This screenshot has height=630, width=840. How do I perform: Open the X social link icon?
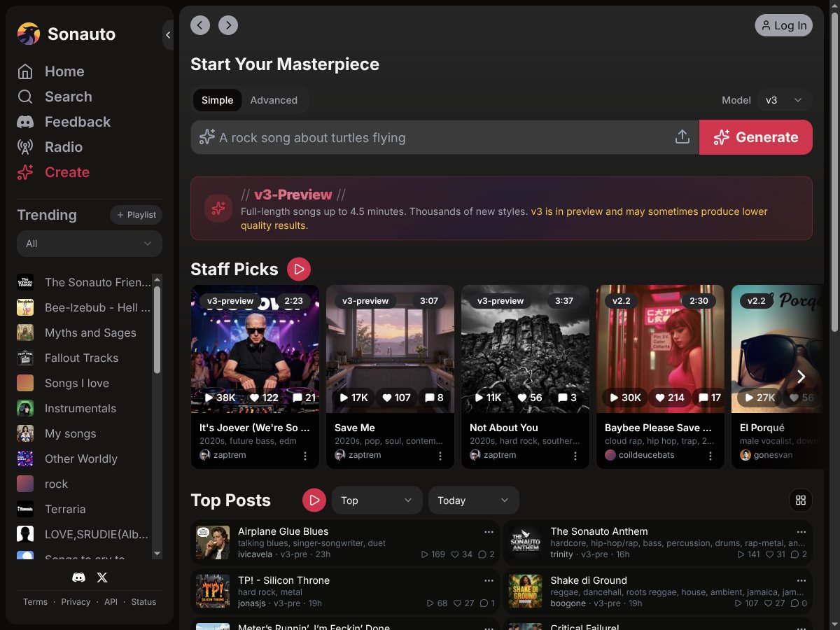click(102, 577)
